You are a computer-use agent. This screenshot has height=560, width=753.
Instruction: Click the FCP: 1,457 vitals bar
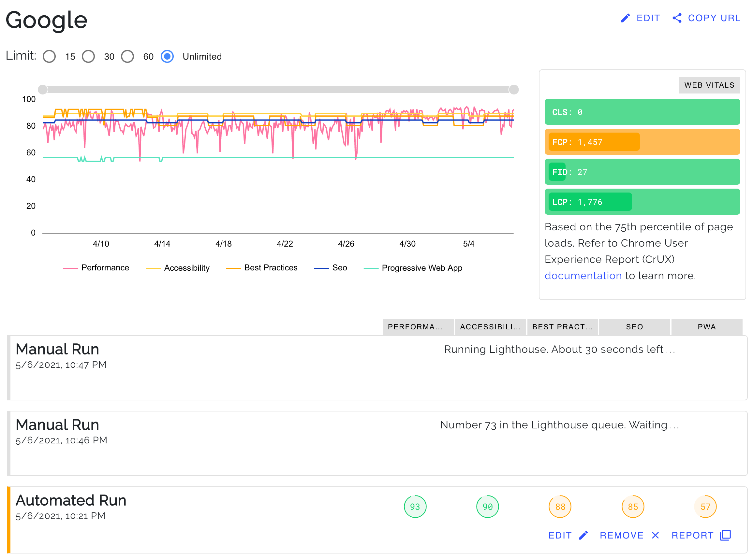pos(642,142)
